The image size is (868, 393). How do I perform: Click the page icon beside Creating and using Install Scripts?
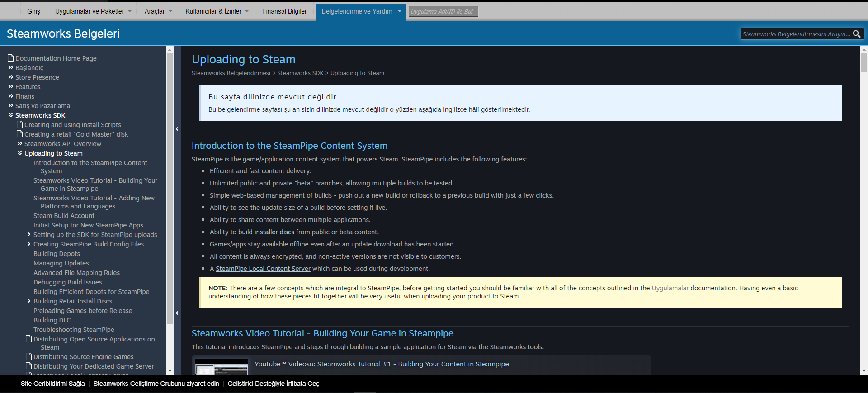pyautogui.click(x=20, y=124)
